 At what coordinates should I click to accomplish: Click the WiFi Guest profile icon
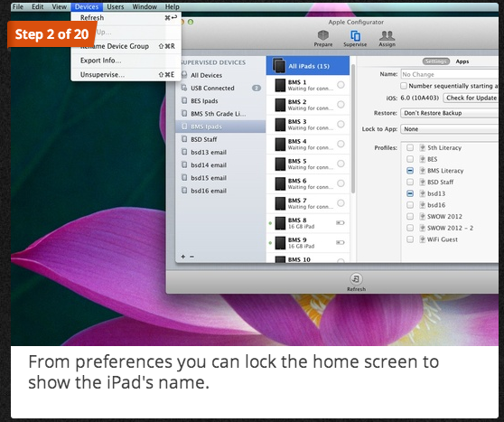coord(423,239)
